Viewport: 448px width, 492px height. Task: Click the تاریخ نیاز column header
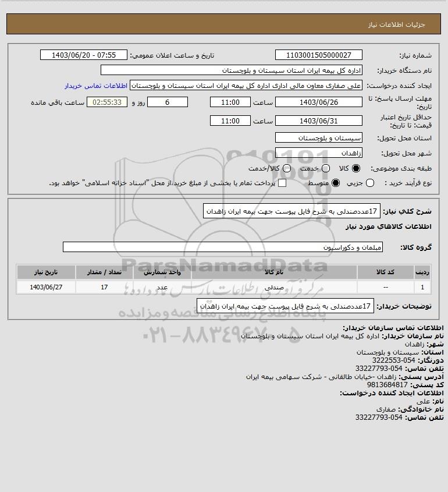click(x=46, y=272)
